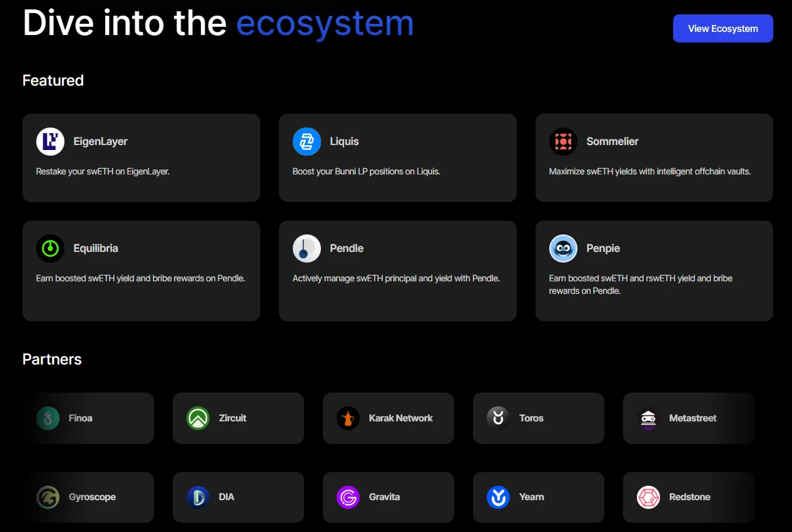
Task: Click the blue Liquis logo icon
Action: (307, 141)
